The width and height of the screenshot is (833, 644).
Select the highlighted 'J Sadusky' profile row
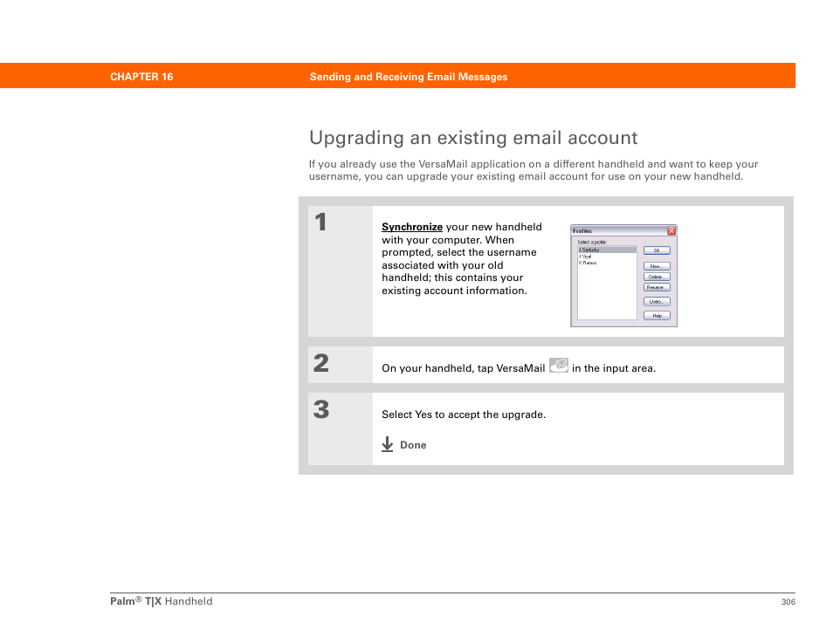click(x=607, y=250)
